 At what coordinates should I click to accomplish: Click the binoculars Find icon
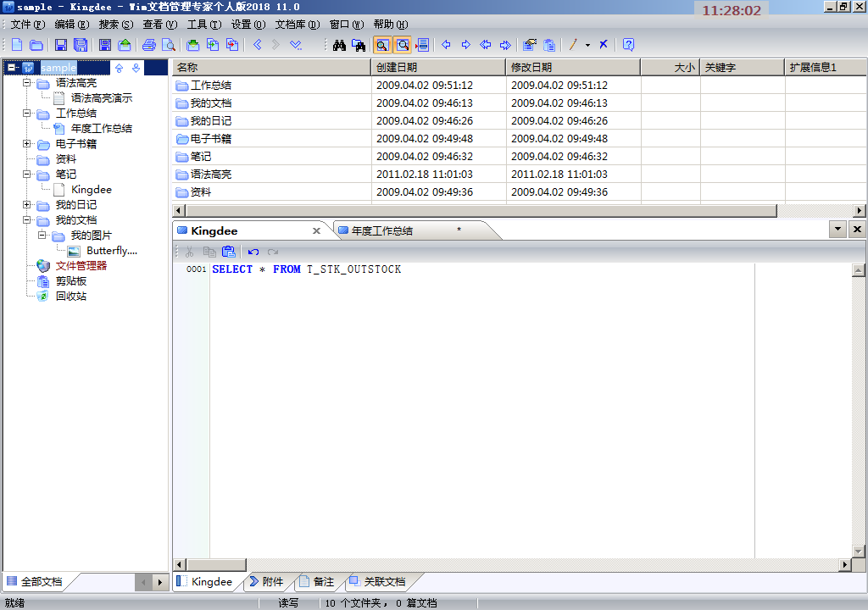(x=339, y=45)
